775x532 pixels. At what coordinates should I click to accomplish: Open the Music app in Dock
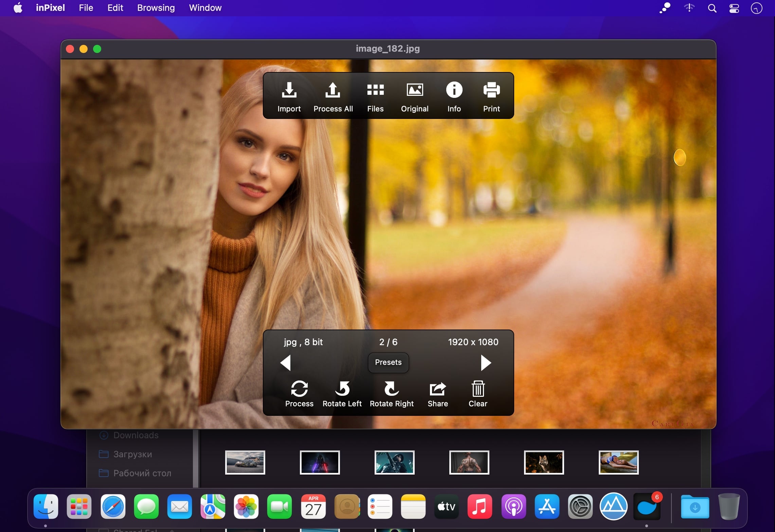point(480,507)
